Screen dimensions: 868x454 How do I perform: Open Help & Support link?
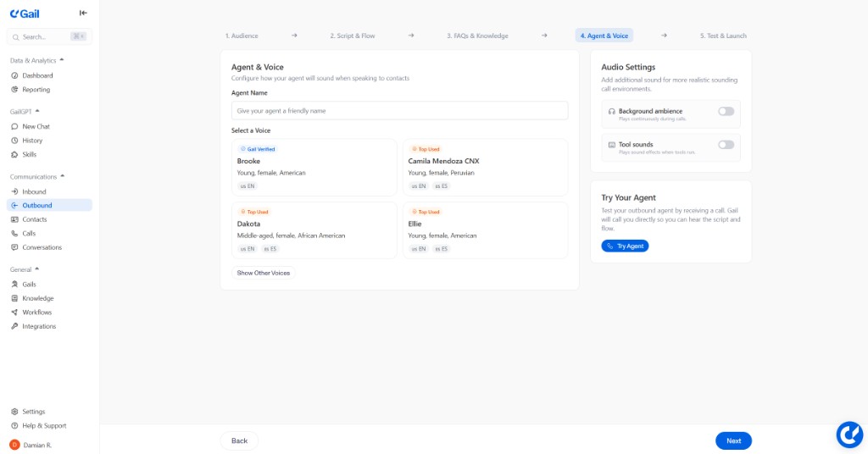(44, 426)
